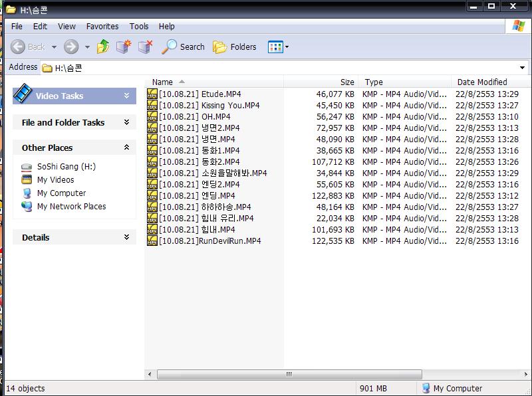Click the folder icon in Address bar
The height and width of the screenshot is (396, 532).
[x=47, y=68]
